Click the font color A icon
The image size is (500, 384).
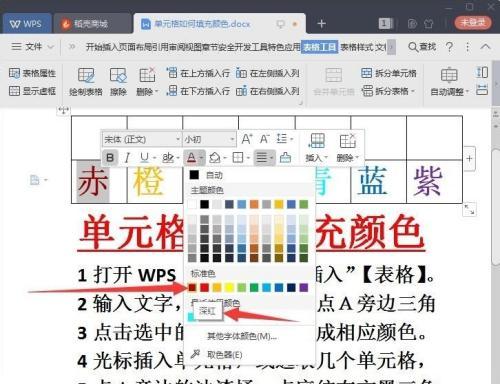tap(191, 157)
